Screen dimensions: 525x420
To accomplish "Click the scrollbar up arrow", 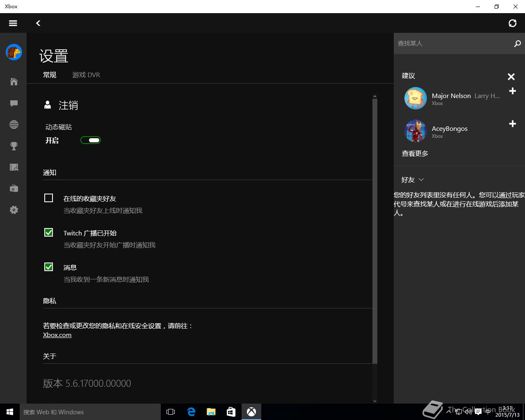I will tap(375, 96).
